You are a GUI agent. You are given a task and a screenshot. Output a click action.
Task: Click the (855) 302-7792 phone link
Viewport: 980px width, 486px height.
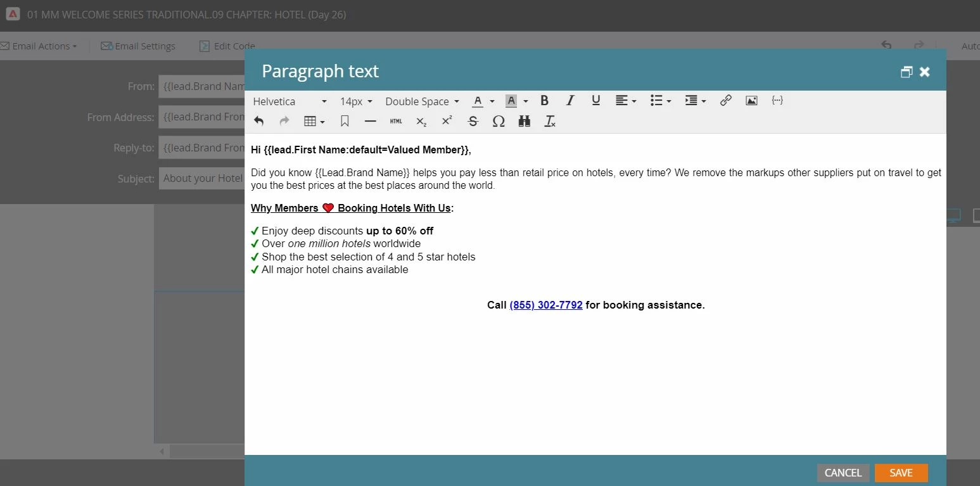(546, 305)
